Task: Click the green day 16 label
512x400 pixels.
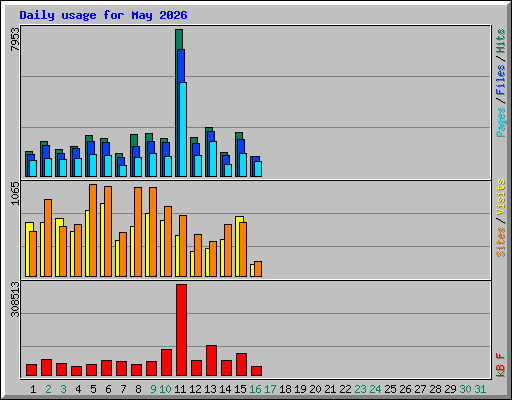Action: click(255, 389)
